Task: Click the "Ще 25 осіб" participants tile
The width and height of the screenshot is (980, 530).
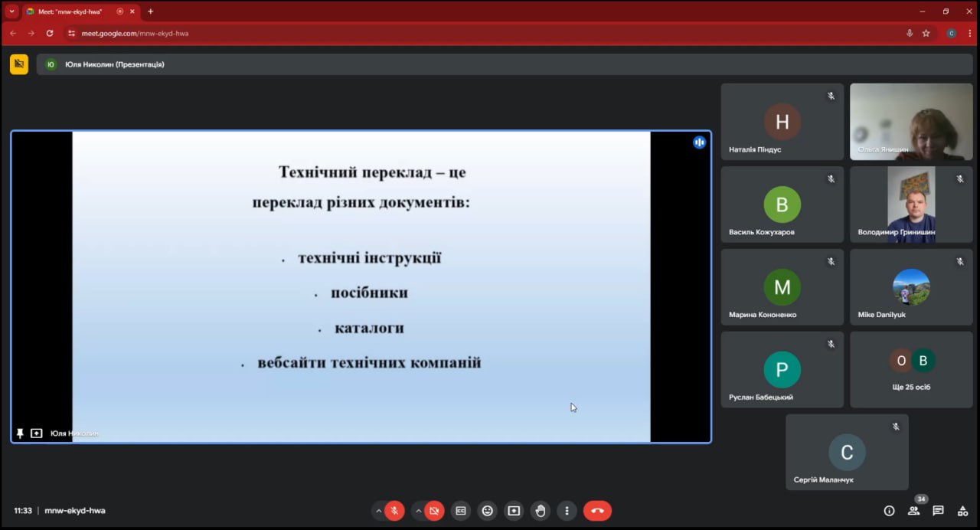Action: [x=911, y=369]
